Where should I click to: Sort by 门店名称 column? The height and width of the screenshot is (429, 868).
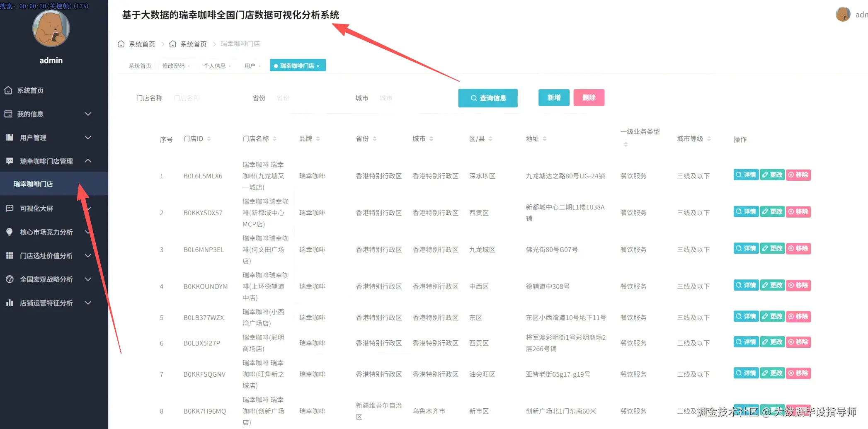274,139
